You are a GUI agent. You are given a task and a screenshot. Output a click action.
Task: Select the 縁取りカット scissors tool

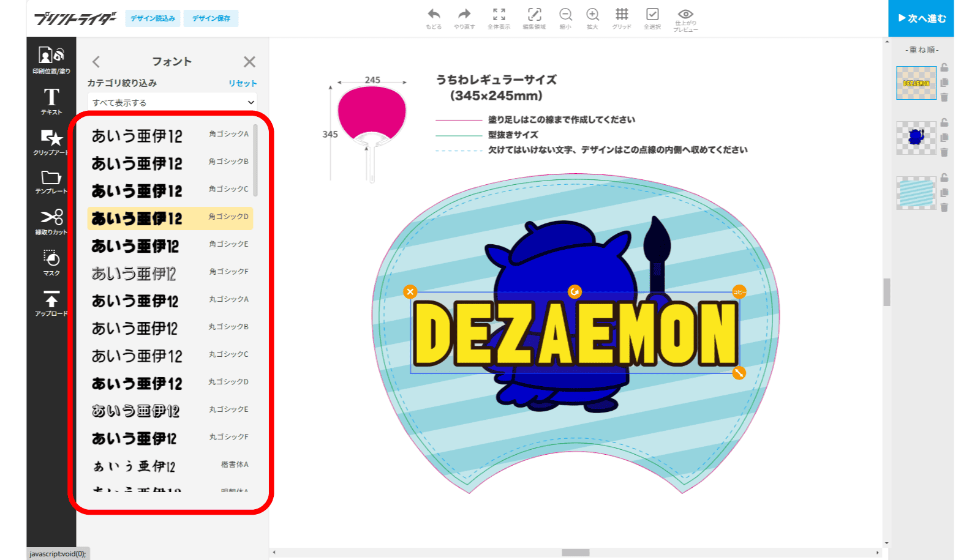pyautogui.click(x=51, y=223)
